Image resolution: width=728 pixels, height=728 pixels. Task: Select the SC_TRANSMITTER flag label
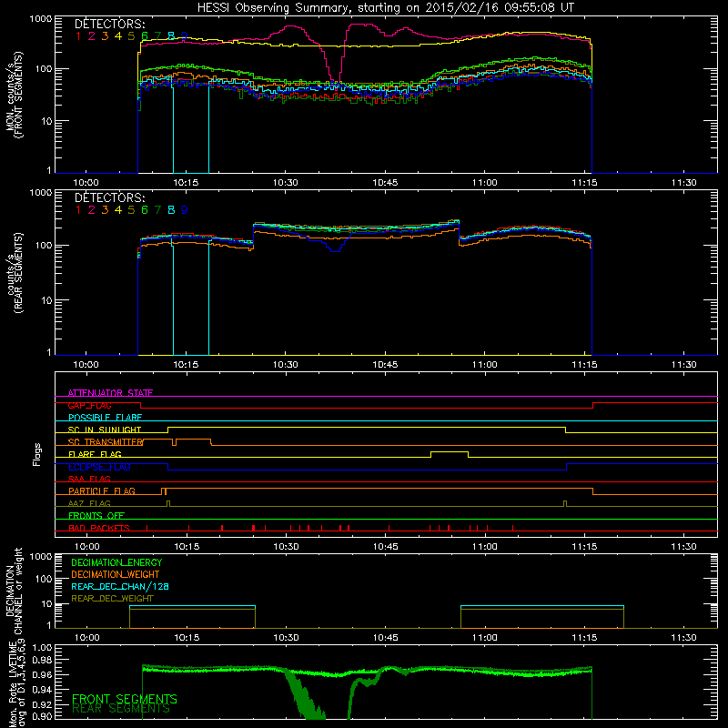pyautogui.click(x=106, y=442)
